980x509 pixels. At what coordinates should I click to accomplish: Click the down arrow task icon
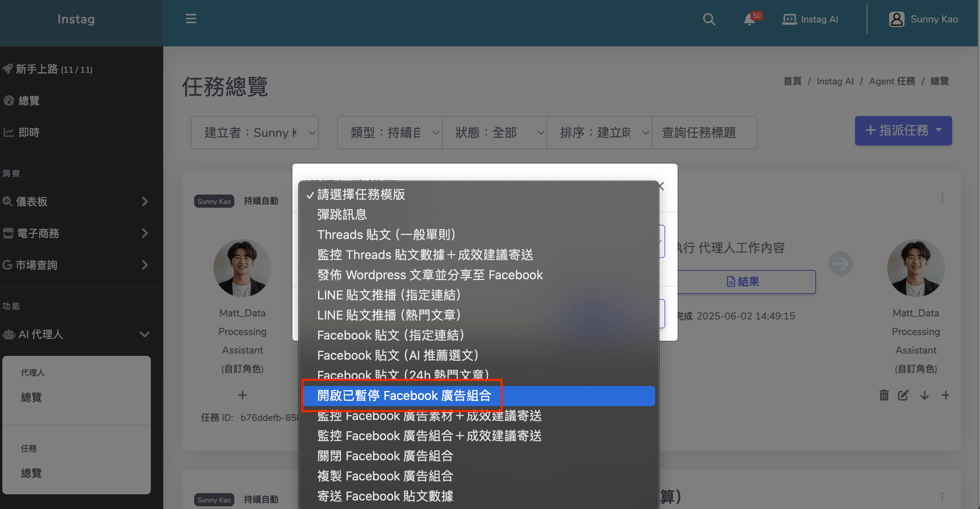click(925, 395)
